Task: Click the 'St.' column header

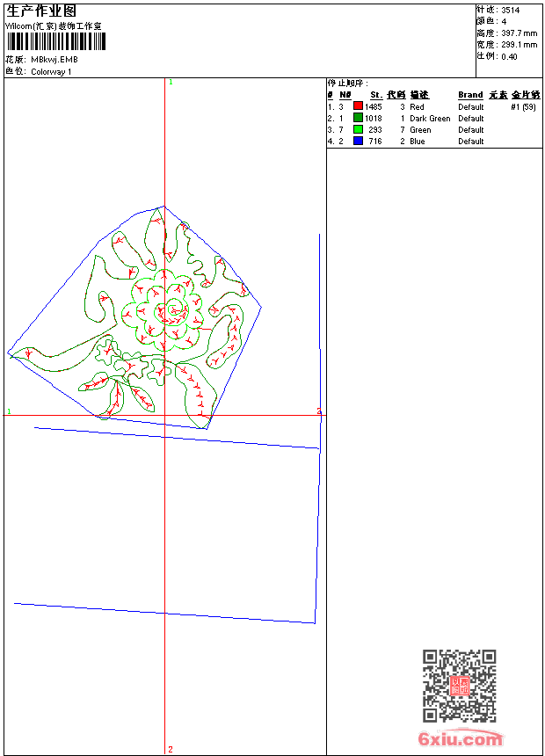Action: 376,95
